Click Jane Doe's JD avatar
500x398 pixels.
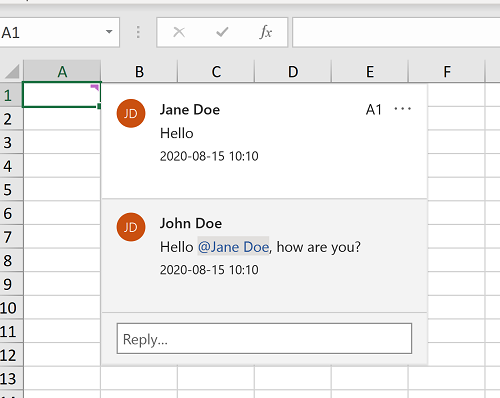pyautogui.click(x=131, y=113)
